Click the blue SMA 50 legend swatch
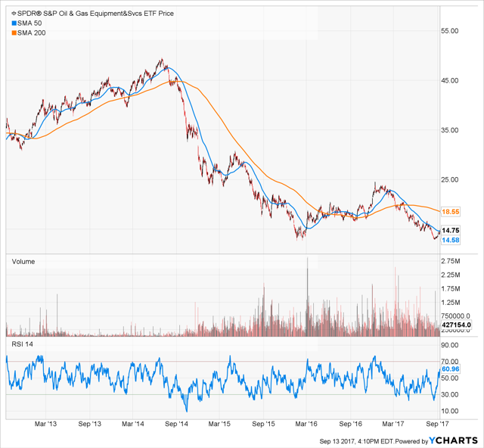484x448 pixels. [x=14, y=23]
